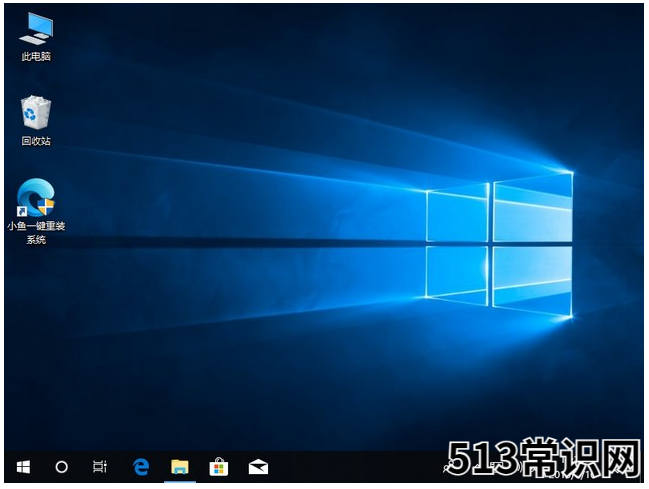
Task: Click the 小鱼一键重装系统 text label
Action: pos(36,233)
